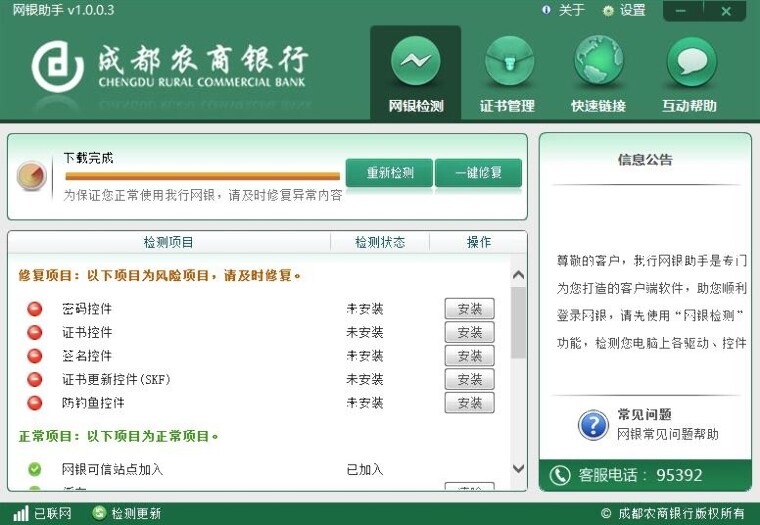Click 未安装 status of 密码控件
This screenshot has height=525, width=760.
[364, 309]
